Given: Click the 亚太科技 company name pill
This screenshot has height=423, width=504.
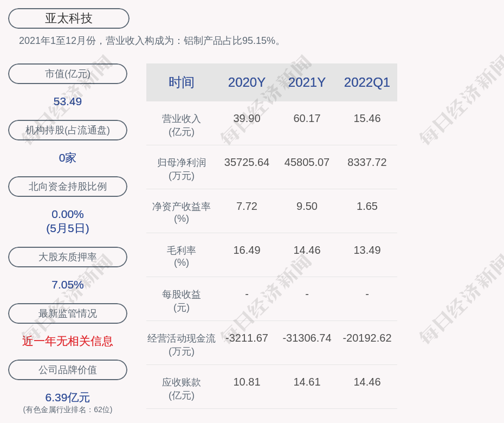Looking at the screenshot, I should 68,18.
